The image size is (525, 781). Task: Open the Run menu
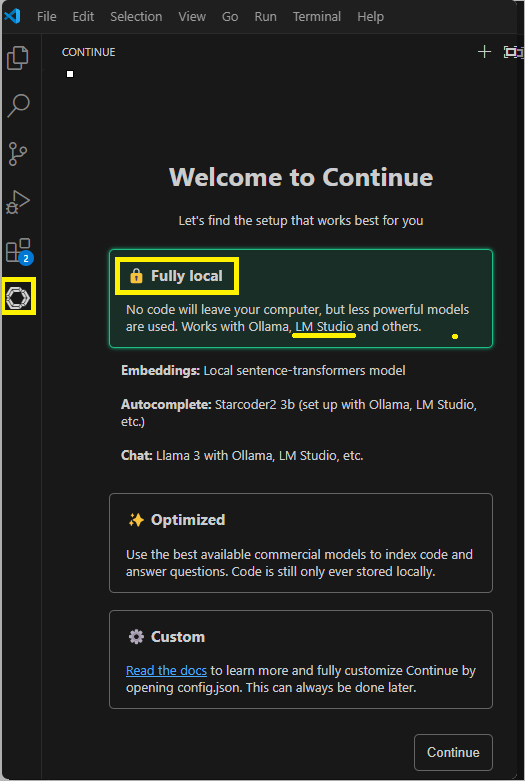tap(265, 16)
